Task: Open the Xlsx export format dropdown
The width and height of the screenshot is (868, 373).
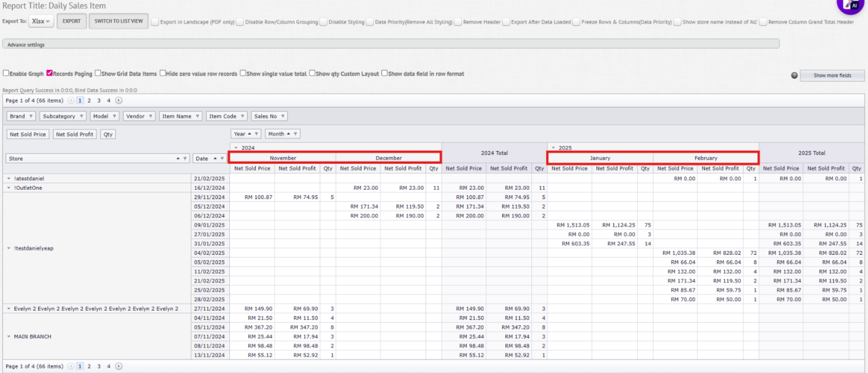Action: [41, 22]
